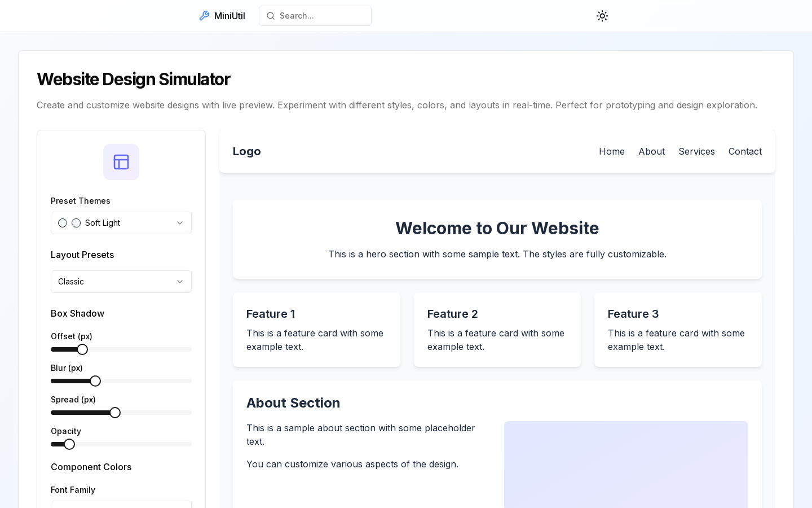This screenshot has height=508, width=812.
Task: Open the Preset Themes dropdown
Action: [121, 223]
